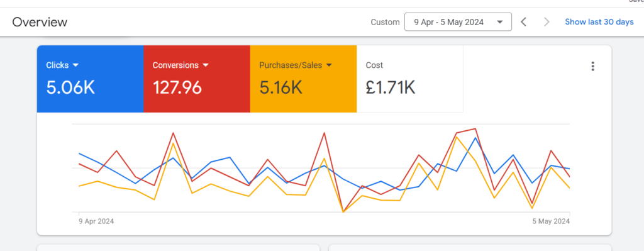Click the Custom date label
The height and width of the screenshot is (251, 644).
(x=385, y=22)
